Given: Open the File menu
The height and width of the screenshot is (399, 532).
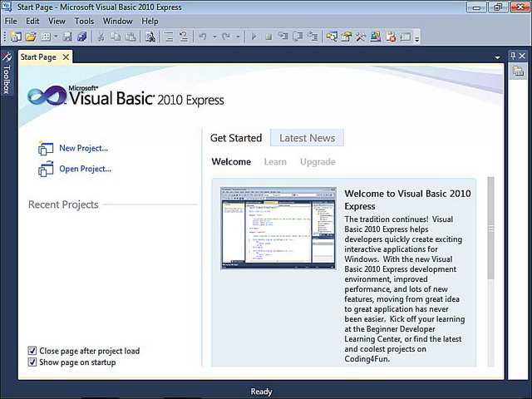Looking at the screenshot, I should [x=11, y=21].
